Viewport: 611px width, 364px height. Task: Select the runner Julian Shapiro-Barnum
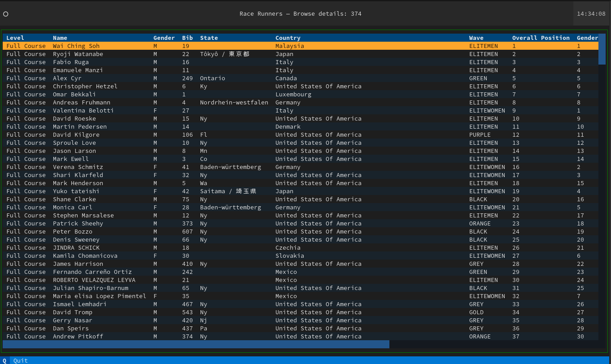[x=301, y=288]
